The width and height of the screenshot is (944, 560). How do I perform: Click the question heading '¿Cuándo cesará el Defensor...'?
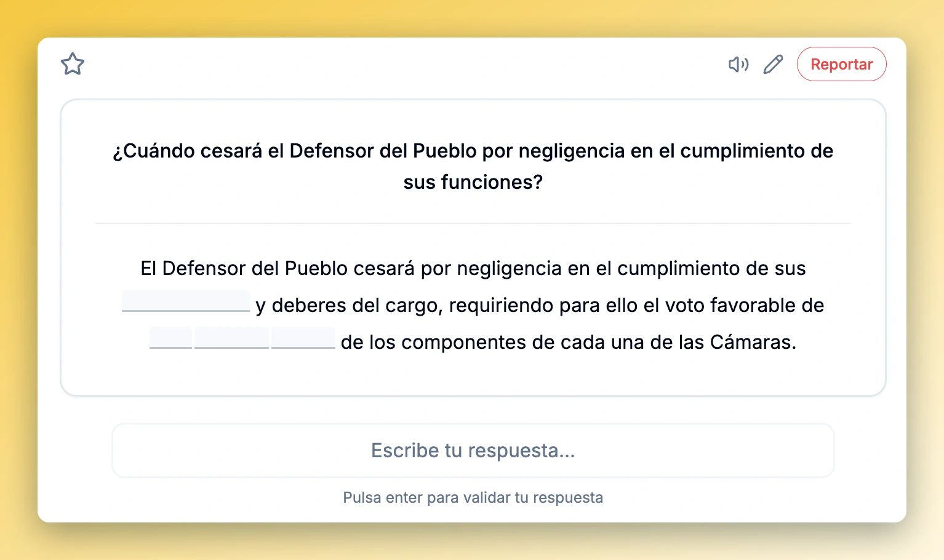[473, 166]
